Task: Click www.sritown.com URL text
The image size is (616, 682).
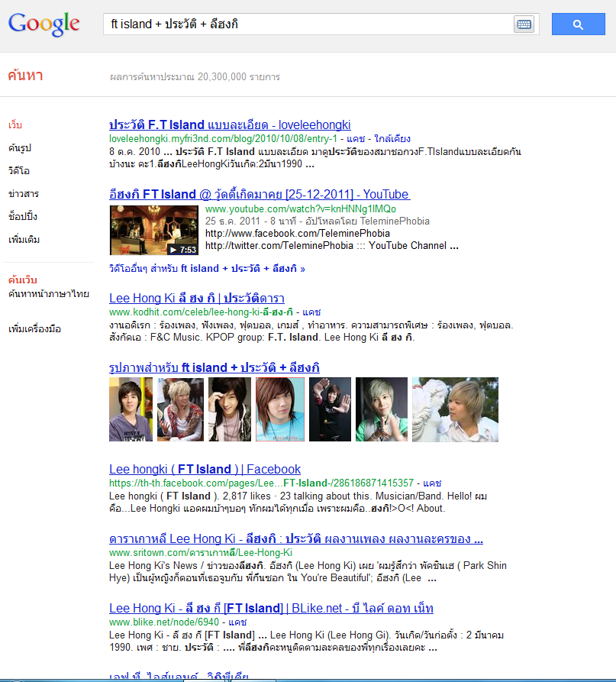Action: tap(201, 552)
